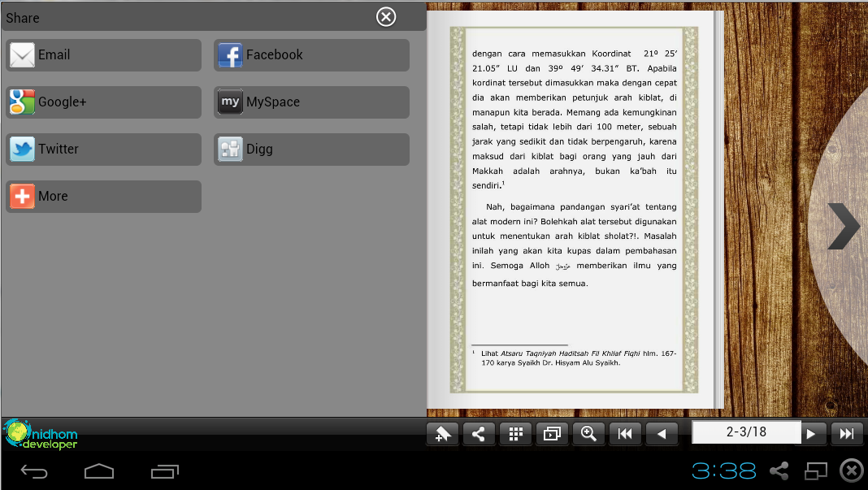Choose Google+ in the Share panel
This screenshot has height=490, width=868.
pyautogui.click(x=103, y=102)
